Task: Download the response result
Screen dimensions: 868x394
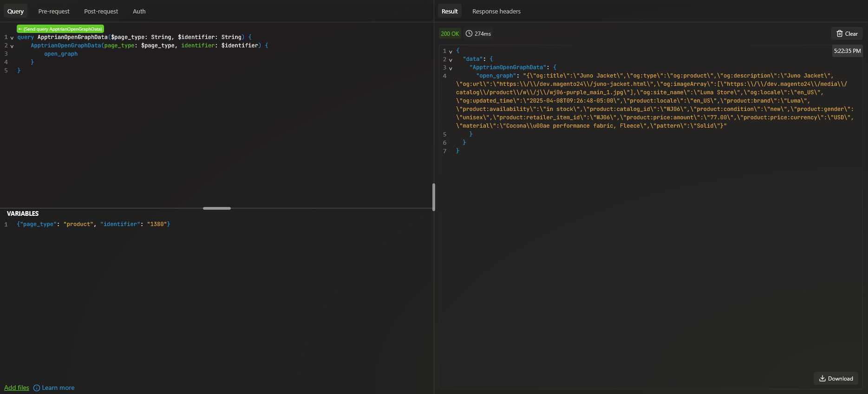Action: coord(835,378)
